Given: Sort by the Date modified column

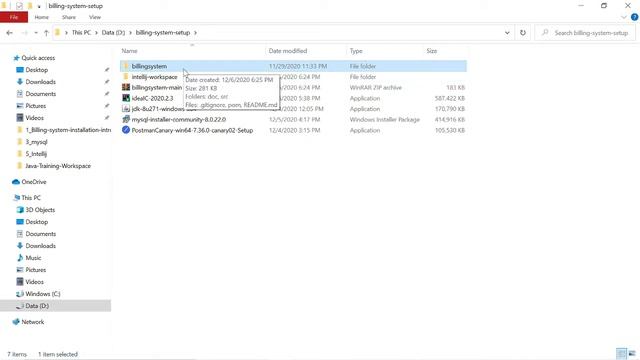Looking at the screenshot, I should [288, 51].
